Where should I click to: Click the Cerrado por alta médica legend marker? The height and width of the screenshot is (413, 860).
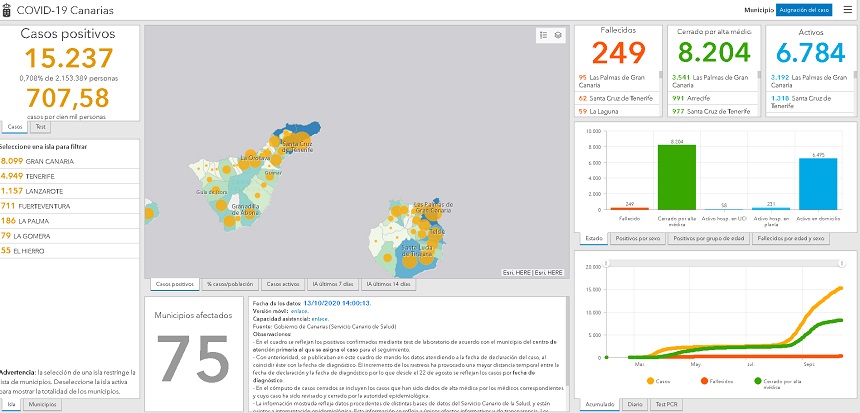click(x=759, y=381)
